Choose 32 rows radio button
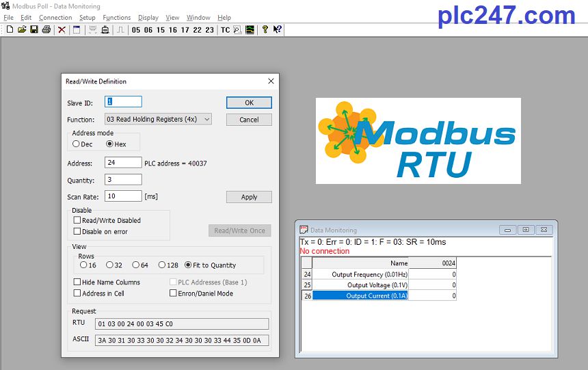The width and height of the screenshot is (588, 370). pyautogui.click(x=109, y=265)
